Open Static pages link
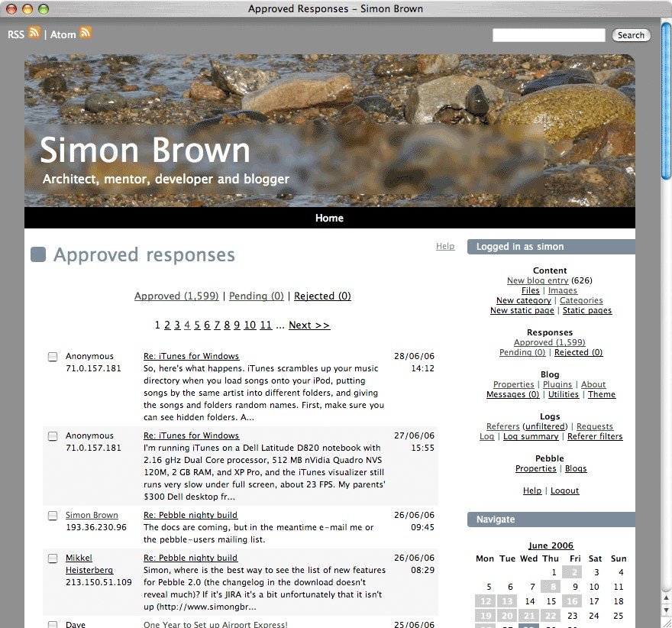The height and width of the screenshot is (628, 672). click(x=587, y=310)
